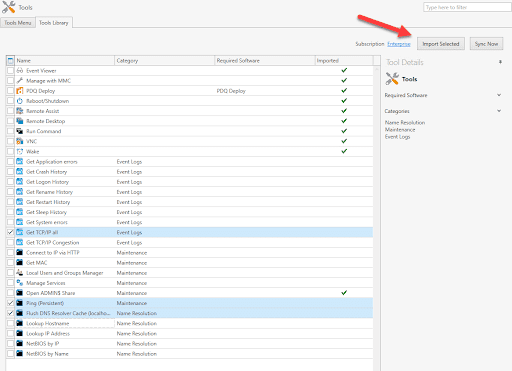Click the Get MAC icon
This screenshot has height=371, width=512.
coord(20,263)
